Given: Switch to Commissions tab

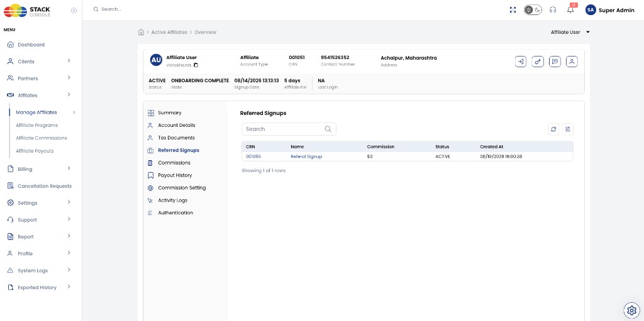Looking at the screenshot, I should (174, 163).
